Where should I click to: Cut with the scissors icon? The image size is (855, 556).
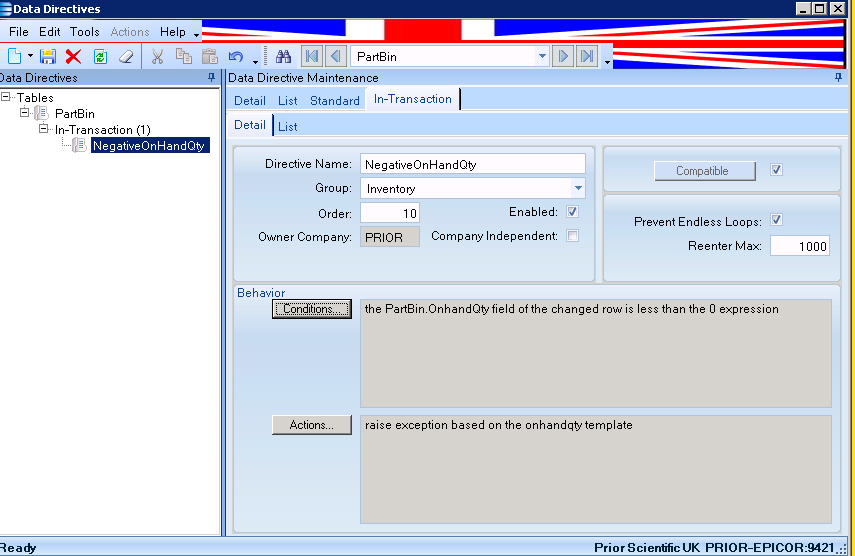click(158, 57)
